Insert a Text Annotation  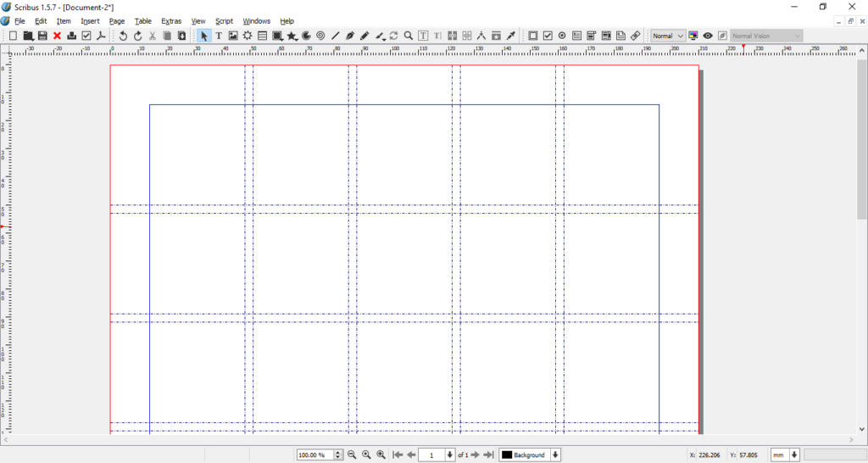(620, 36)
